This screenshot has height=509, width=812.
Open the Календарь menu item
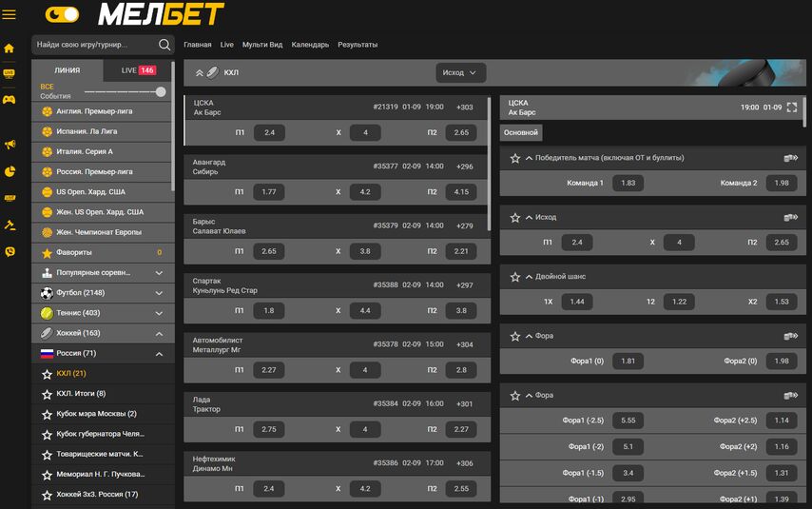tap(310, 45)
